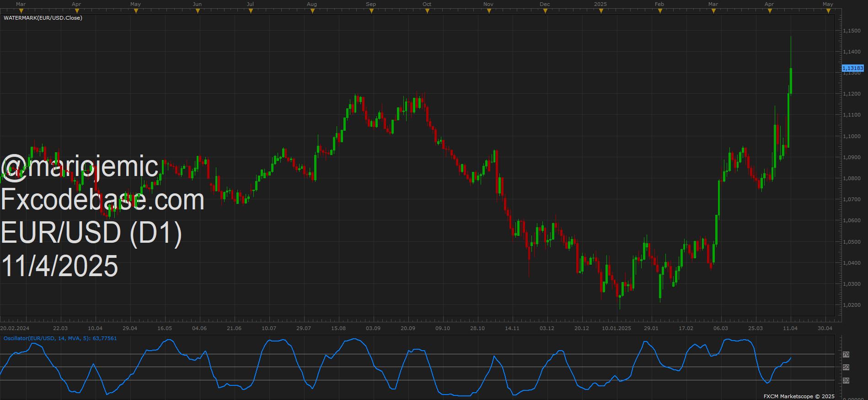Image resolution: width=868 pixels, height=400 pixels.
Task: Click the 1,0600 price axis label
Action: [852, 220]
